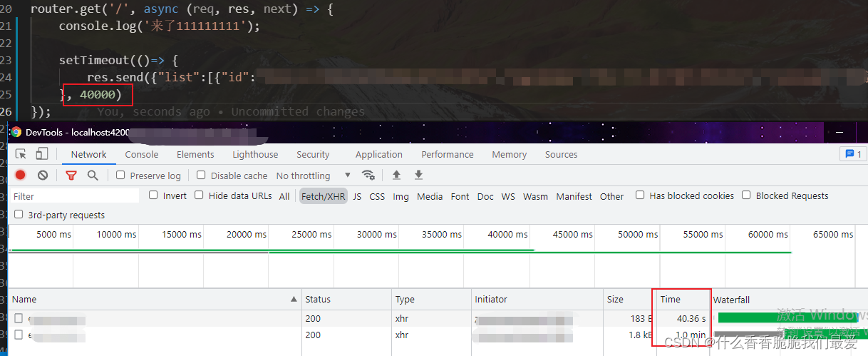Switch to the Console tab
The height and width of the screenshot is (356, 868).
(x=142, y=154)
